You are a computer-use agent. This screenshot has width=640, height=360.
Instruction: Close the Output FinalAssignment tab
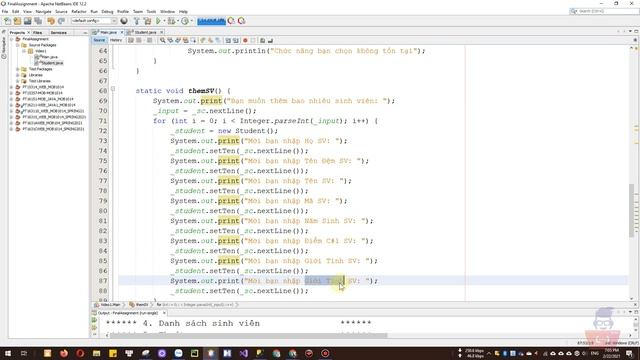164,313
